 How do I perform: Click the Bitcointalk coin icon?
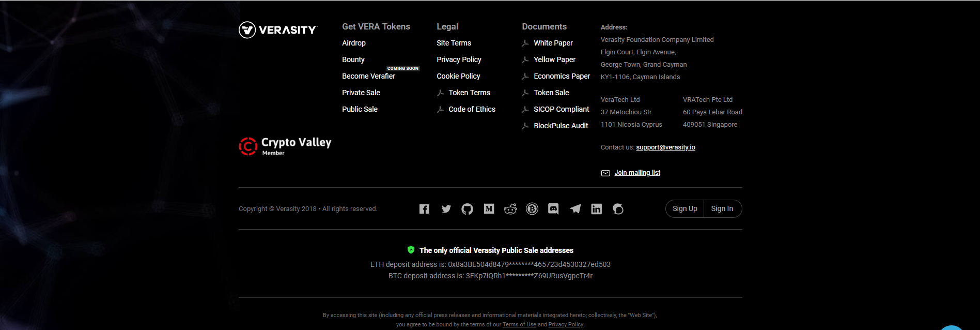(x=532, y=209)
